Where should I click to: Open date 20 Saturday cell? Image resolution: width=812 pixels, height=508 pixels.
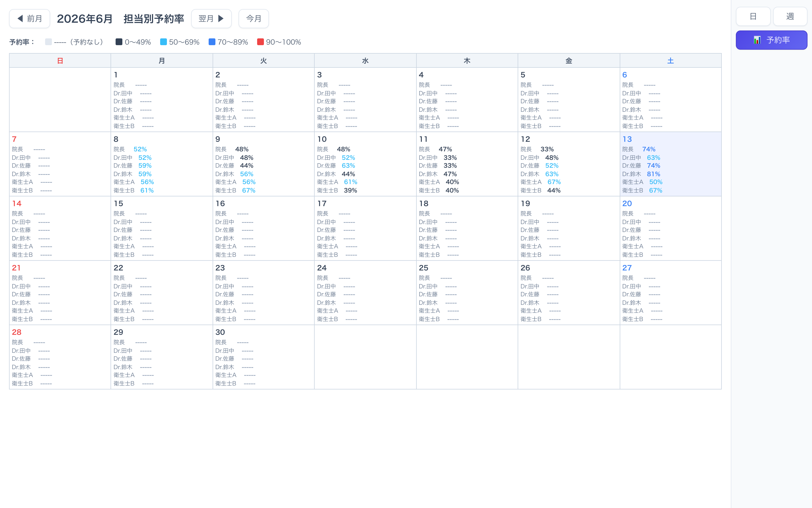tap(670, 229)
